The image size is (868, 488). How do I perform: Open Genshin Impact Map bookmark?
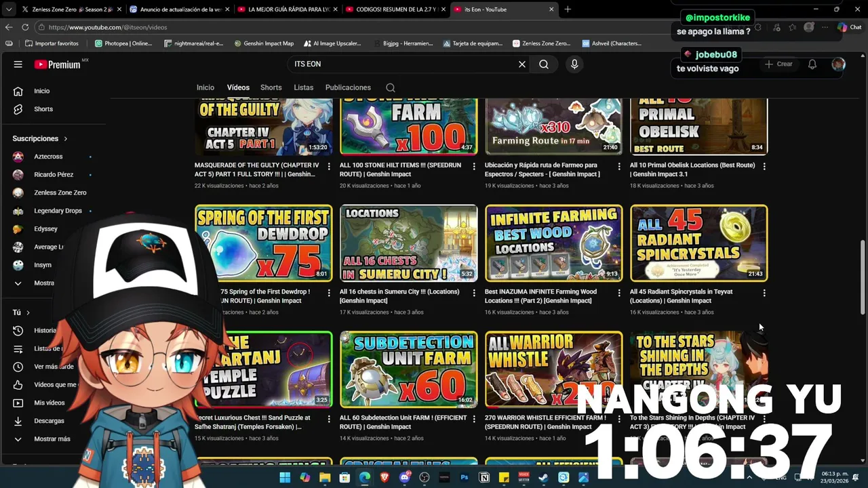[264, 43]
